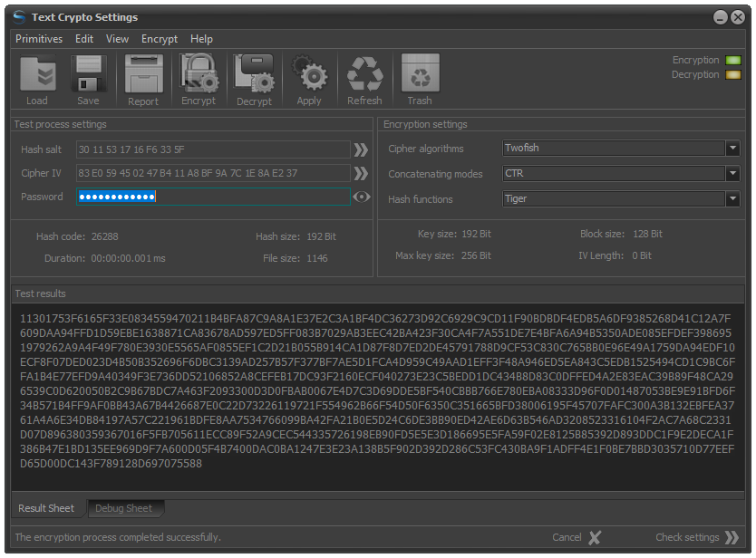Image resolution: width=756 pixels, height=558 pixels.
Task: Click the Trash bin icon
Action: 420,73
